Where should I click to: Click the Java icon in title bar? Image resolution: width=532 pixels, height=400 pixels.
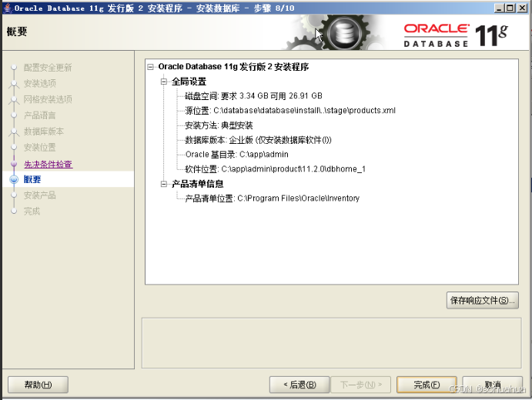[x=8, y=8]
